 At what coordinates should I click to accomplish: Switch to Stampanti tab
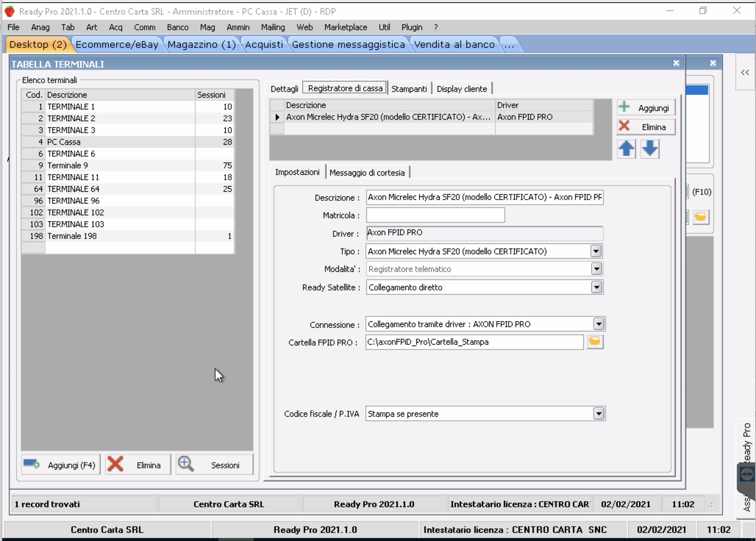pyautogui.click(x=409, y=89)
